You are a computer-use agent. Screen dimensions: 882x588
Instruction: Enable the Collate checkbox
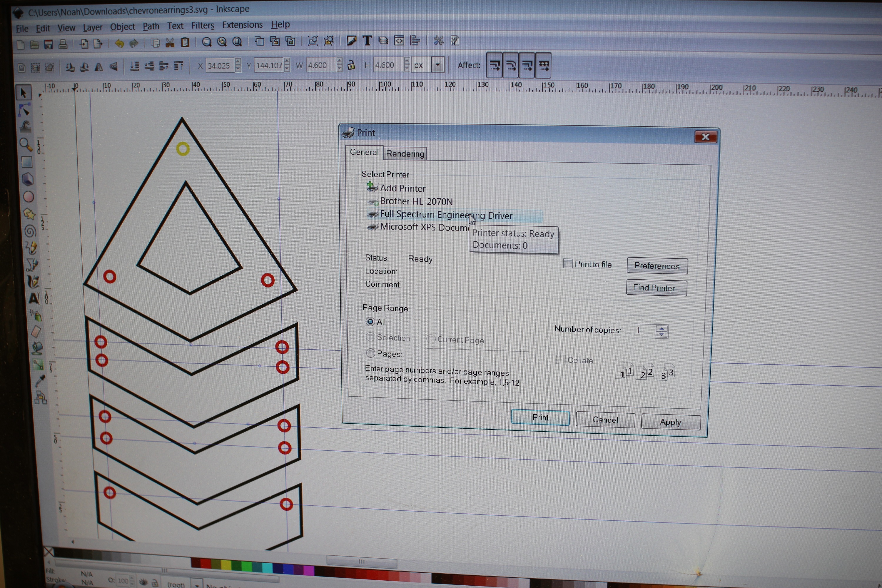click(x=561, y=360)
